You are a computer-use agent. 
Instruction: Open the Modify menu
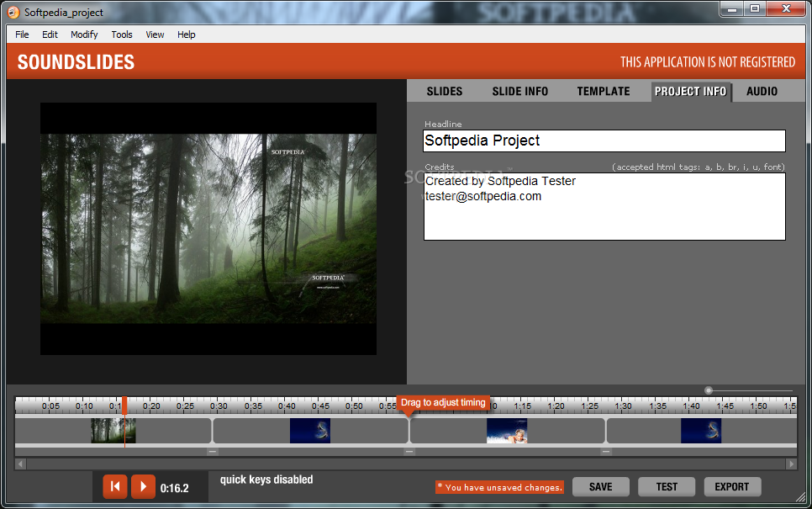pos(84,34)
